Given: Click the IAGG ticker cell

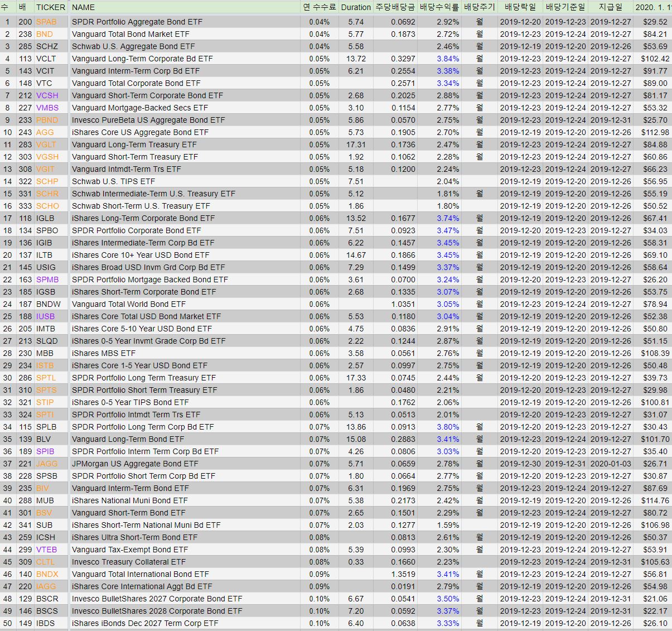Looking at the screenshot, I should (46, 586).
